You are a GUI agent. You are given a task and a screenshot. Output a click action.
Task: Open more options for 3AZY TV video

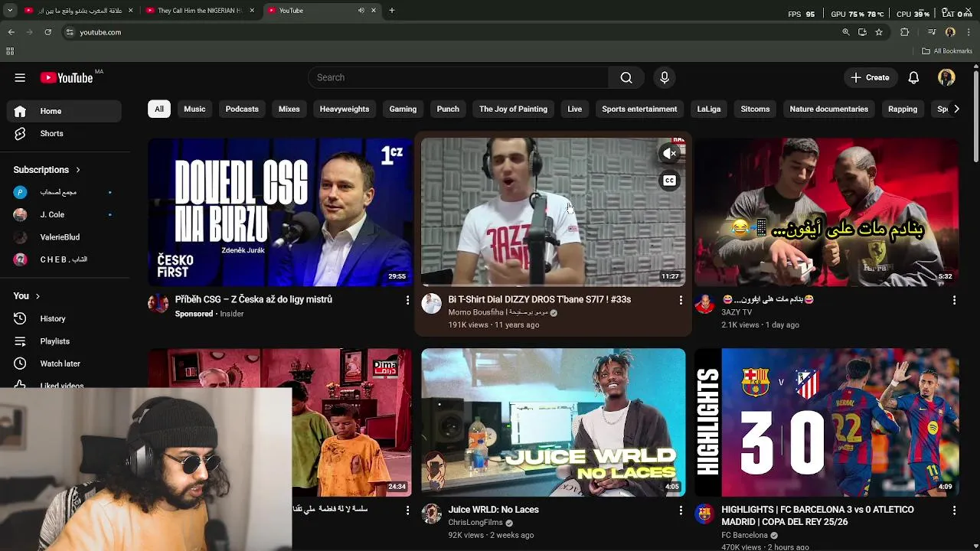coord(954,300)
